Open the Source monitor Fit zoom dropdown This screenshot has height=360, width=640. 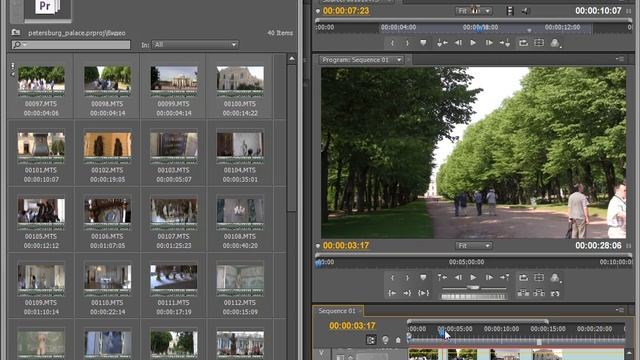tap(473, 11)
